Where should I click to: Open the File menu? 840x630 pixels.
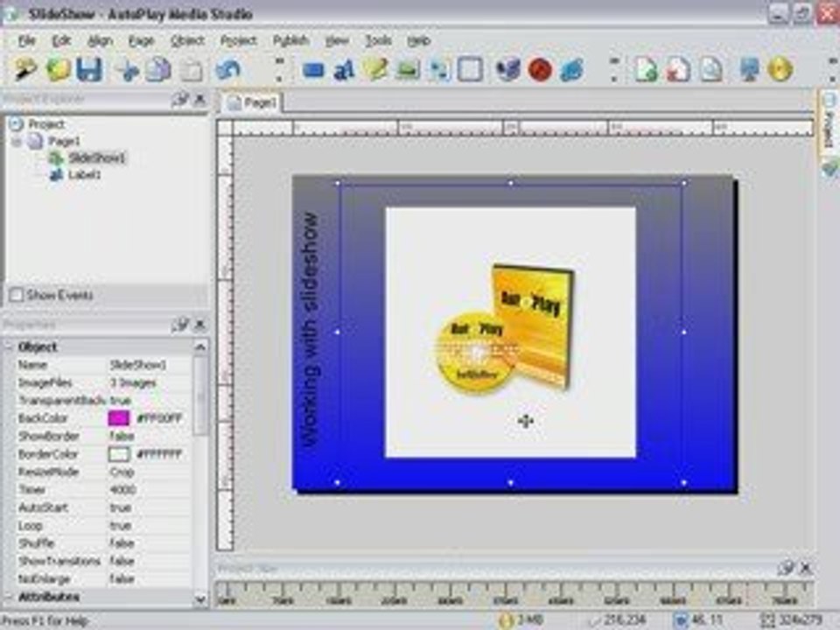[27, 41]
